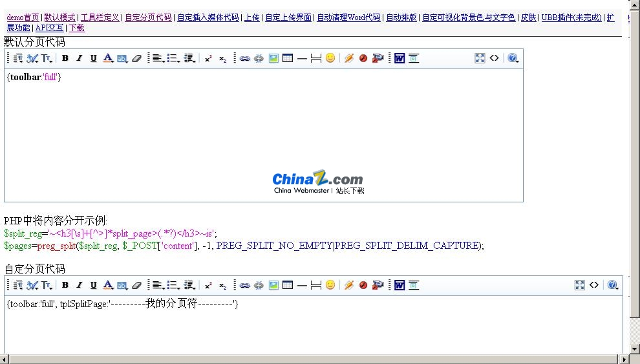Insert page split marker in default editor
The height and width of the screenshot is (364, 640).
316,58
